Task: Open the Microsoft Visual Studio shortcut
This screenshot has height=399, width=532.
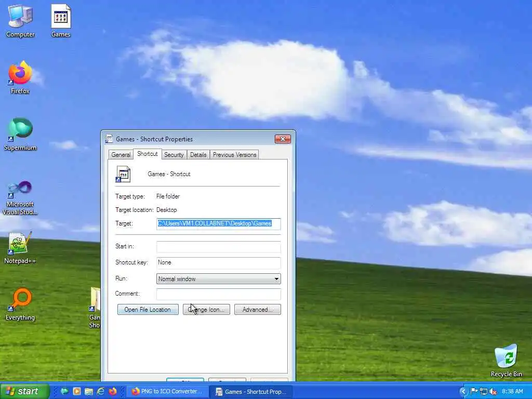Action: 20,198
